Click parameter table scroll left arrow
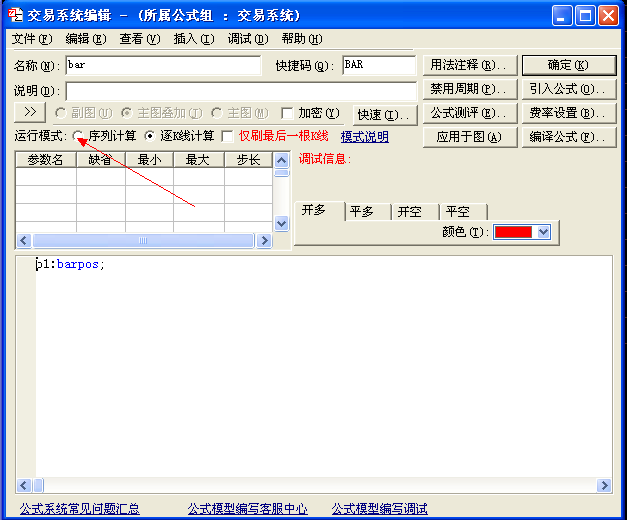The width and height of the screenshot is (627, 520). tap(24, 240)
